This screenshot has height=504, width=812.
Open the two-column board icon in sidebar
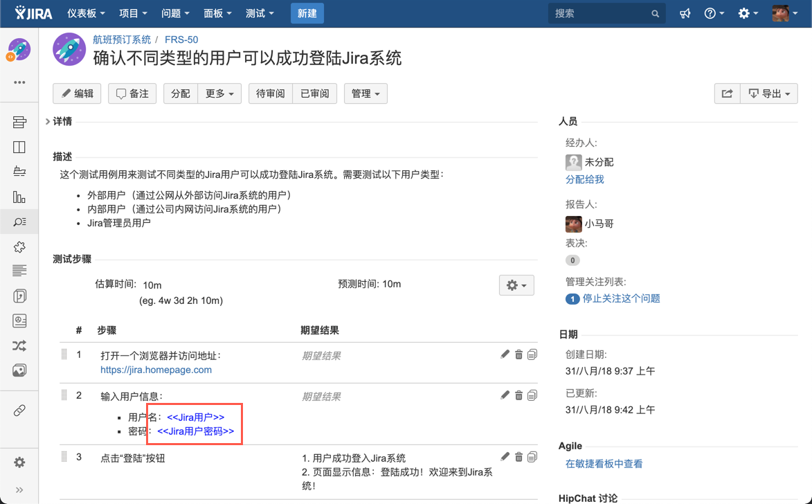19,147
